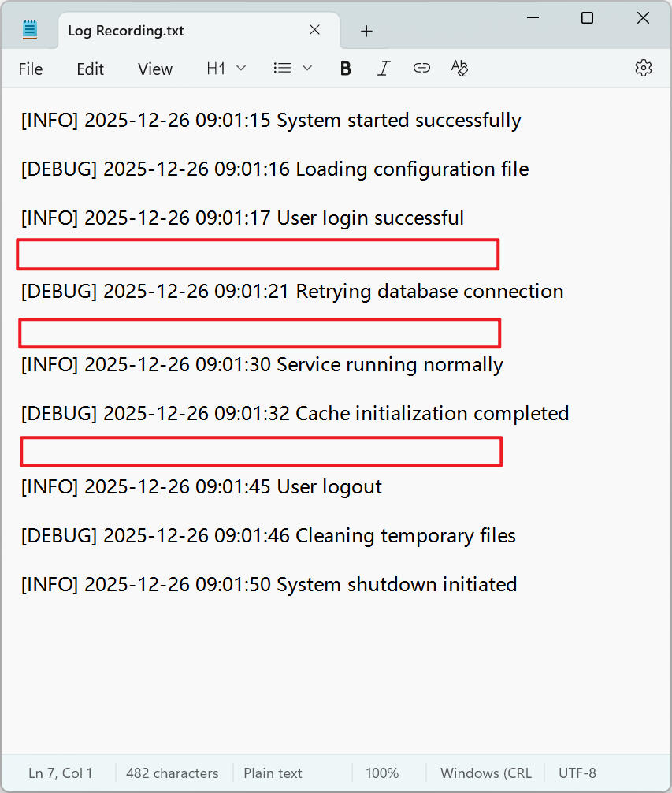
Task: Expand the H1 heading dropdown
Action: [x=226, y=69]
